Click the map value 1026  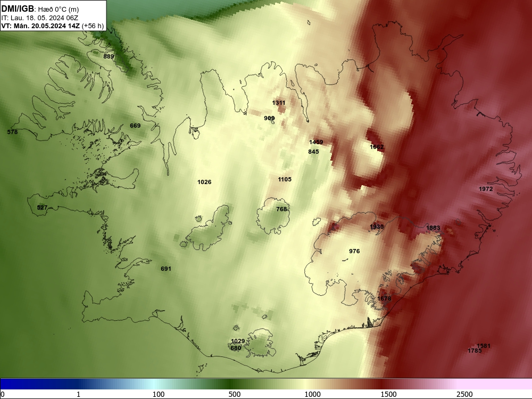204,182
